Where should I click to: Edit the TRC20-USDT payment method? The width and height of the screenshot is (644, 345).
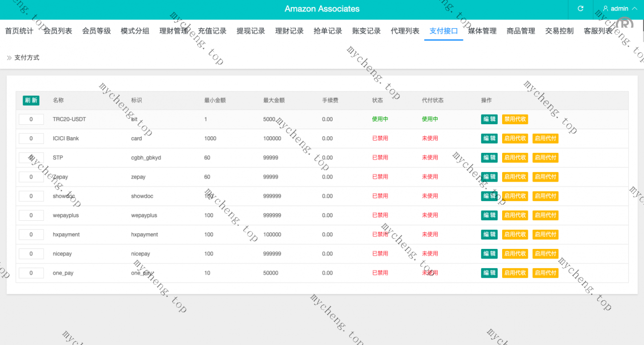[x=489, y=119]
